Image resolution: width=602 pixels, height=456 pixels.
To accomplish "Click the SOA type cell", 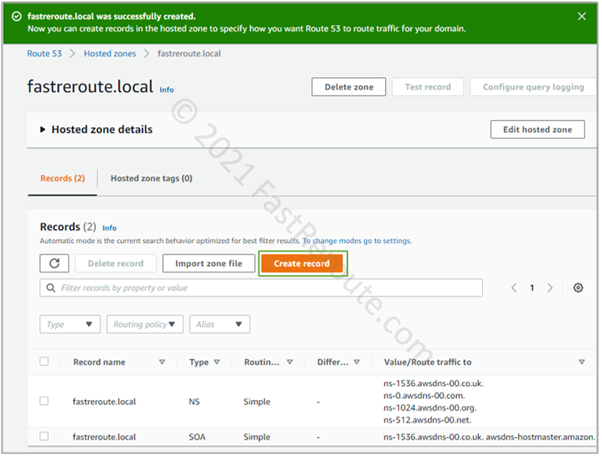I will 197,437.
